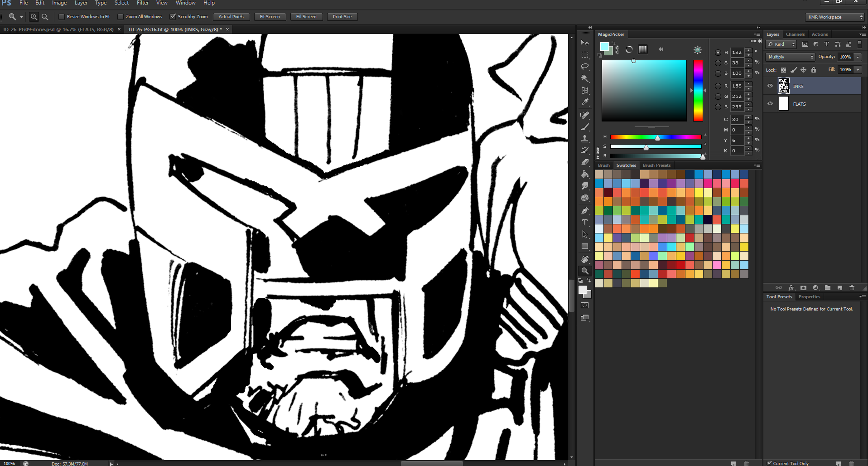Switch to the Channels tab
Viewport: 868px width, 466px height.
(x=795, y=34)
